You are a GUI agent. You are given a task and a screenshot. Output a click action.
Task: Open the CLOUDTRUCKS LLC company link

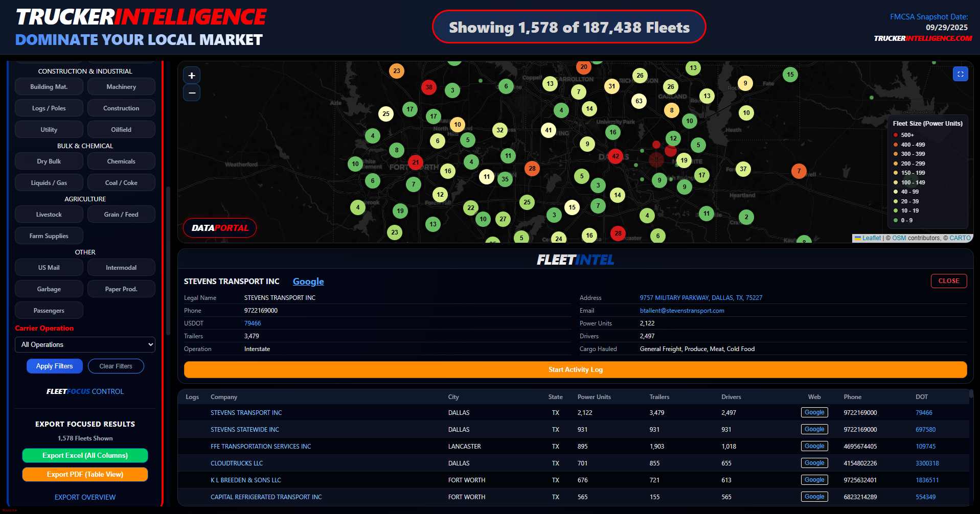[236, 463]
